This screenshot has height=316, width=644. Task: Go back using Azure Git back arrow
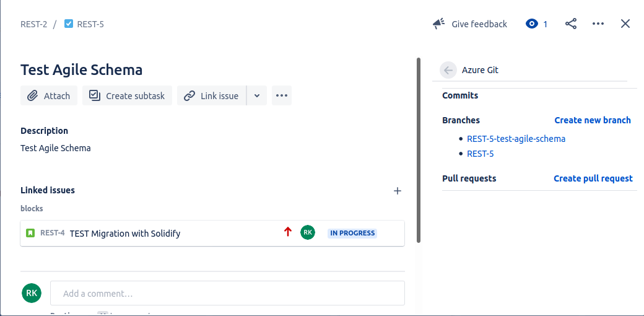pos(448,70)
